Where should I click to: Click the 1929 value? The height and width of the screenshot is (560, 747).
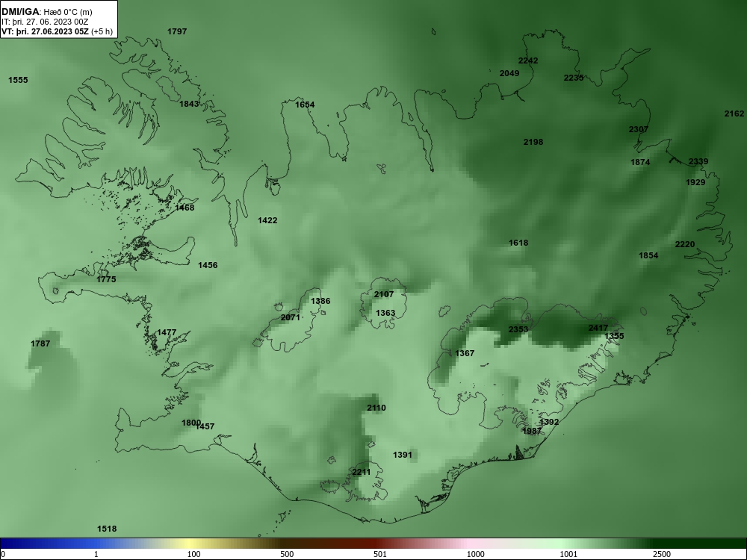click(x=695, y=182)
